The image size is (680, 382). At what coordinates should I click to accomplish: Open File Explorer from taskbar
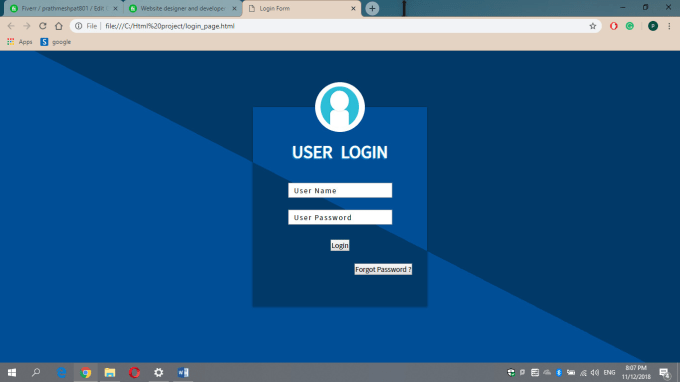click(x=110, y=372)
